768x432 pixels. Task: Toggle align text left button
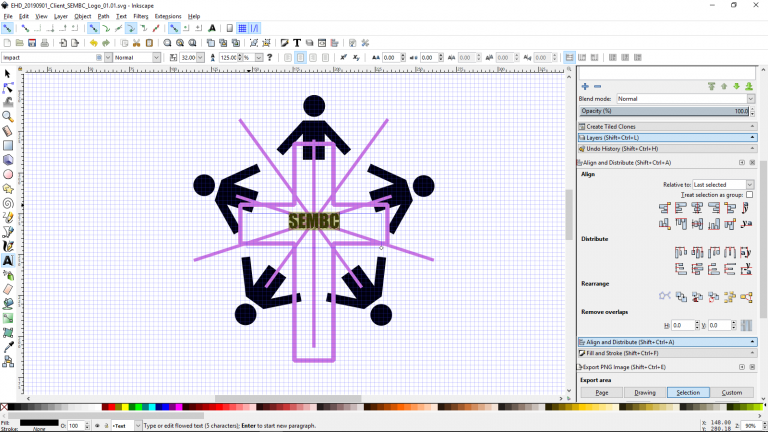pos(288,58)
